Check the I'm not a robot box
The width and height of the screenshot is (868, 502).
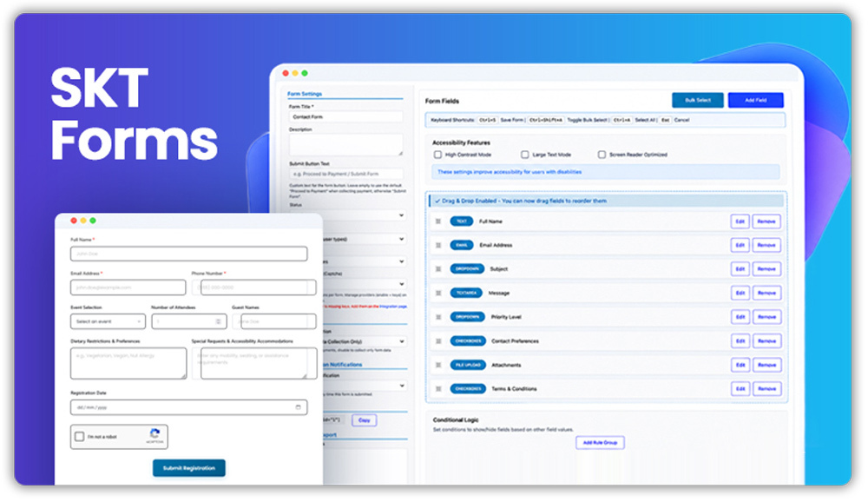[x=80, y=437]
